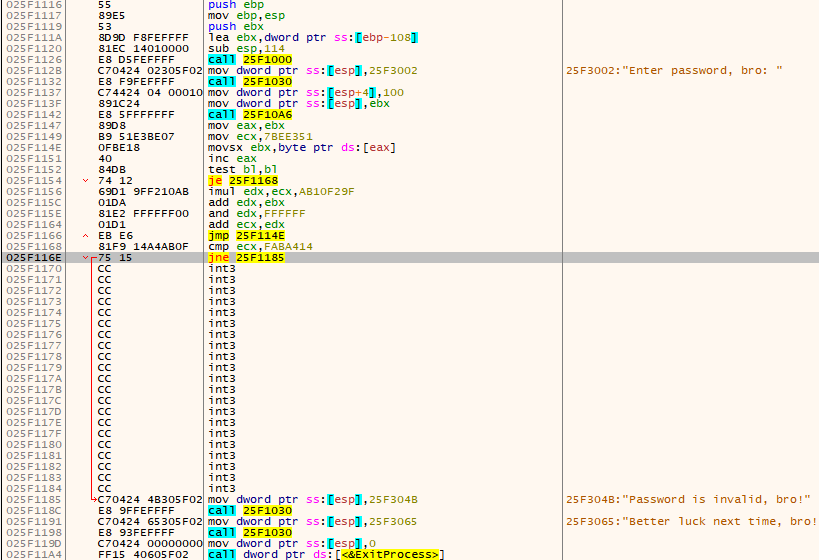This screenshot has width=820, height=560.
Task: Select the call 25F10A6 instruction
Action: click(x=243, y=115)
